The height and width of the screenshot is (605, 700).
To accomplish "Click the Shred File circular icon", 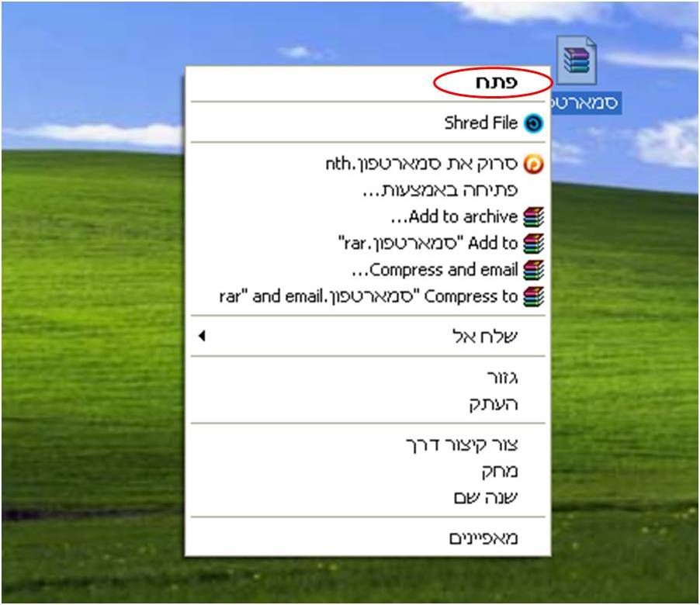I will [x=533, y=123].
